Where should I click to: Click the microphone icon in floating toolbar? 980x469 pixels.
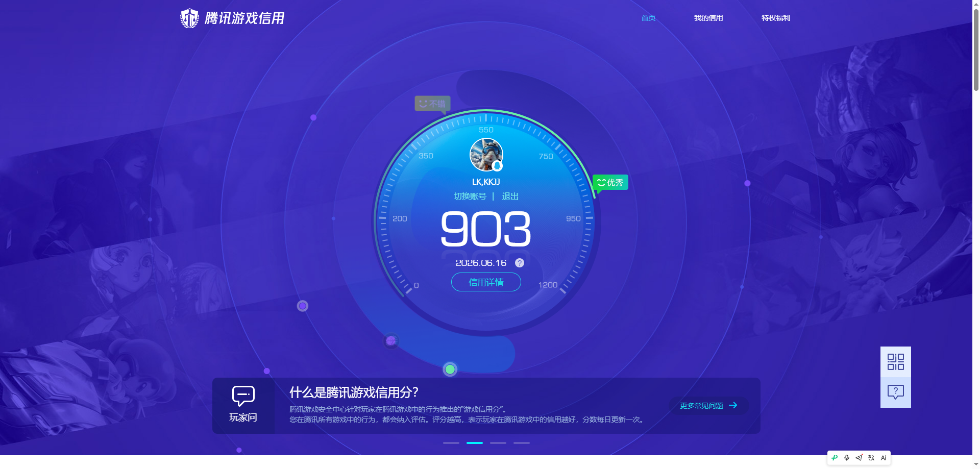click(847, 458)
